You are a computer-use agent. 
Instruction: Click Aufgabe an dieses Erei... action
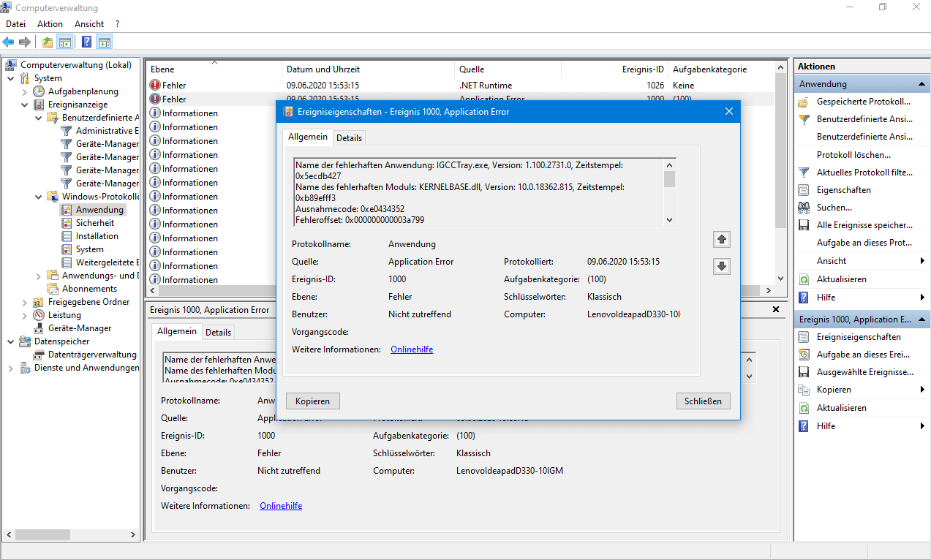[x=863, y=355]
